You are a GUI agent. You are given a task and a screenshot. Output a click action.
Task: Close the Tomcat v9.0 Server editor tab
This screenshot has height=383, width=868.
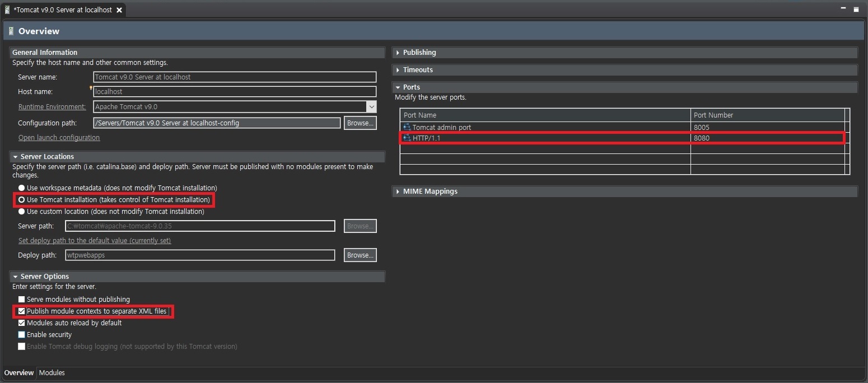pyautogui.click(x=119, y=10)
